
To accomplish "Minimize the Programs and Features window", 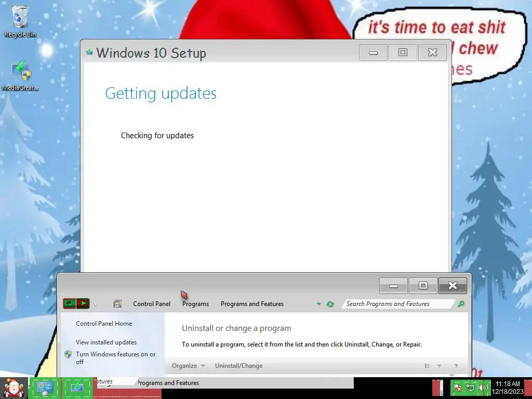I will [394, 286].
